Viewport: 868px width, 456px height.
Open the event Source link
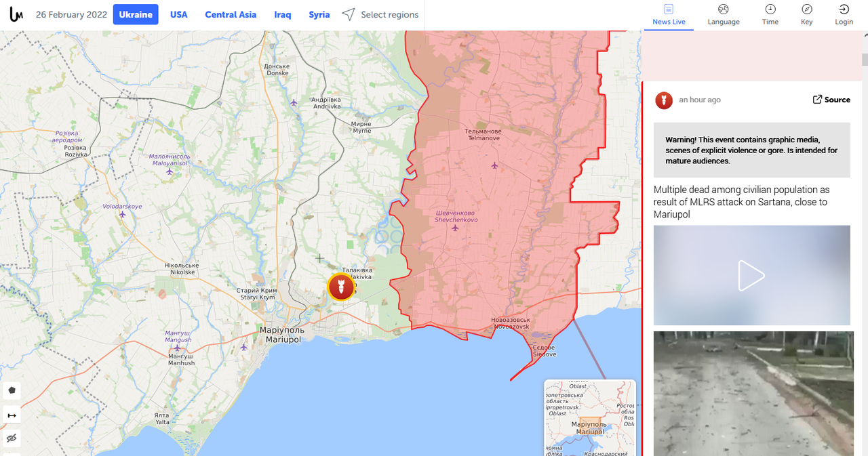[831, 100]
